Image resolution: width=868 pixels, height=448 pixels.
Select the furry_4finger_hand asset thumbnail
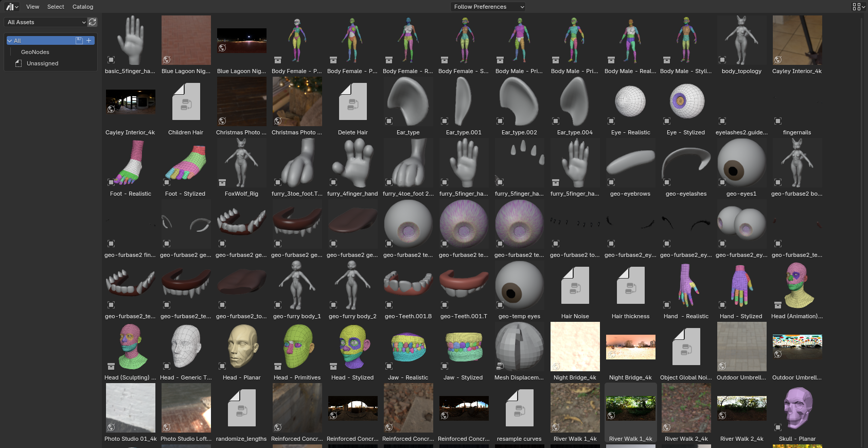point(353,163)
